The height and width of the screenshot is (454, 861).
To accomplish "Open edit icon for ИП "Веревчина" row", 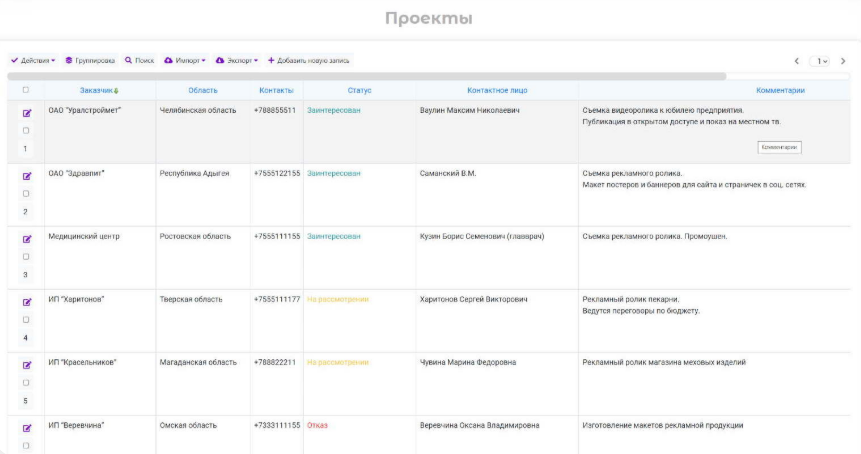I will click(26, 429).
